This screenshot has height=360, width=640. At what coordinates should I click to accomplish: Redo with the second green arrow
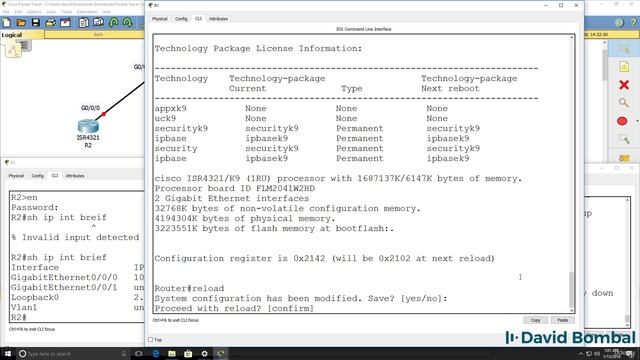[128, 22]
